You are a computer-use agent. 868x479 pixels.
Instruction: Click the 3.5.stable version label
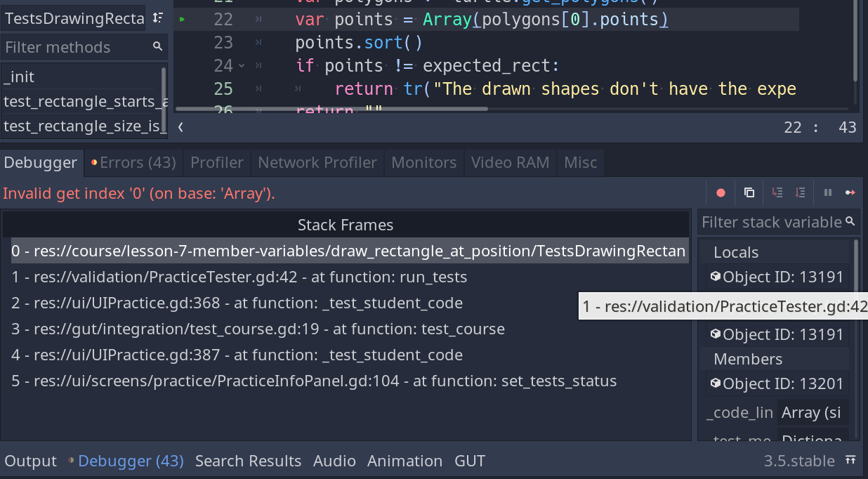click(799, 461)
